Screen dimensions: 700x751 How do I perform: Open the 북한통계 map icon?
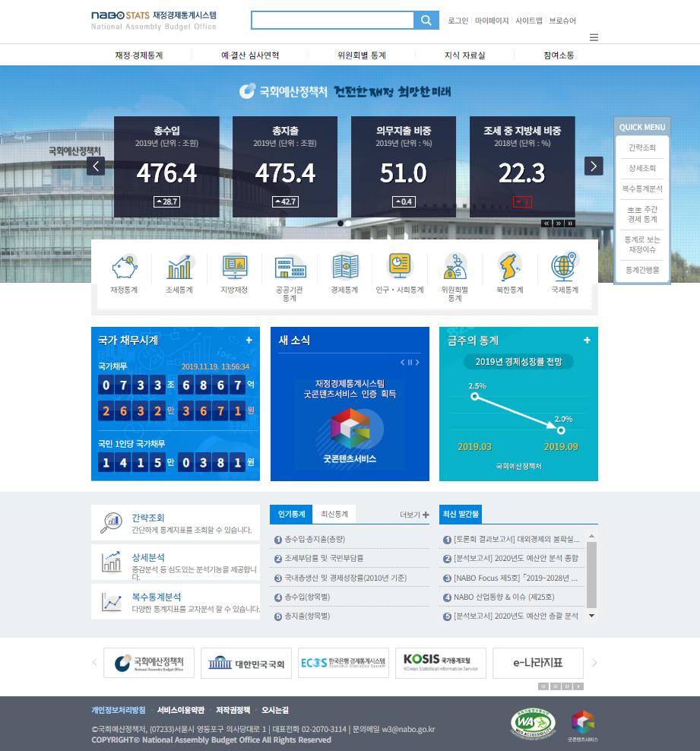[510, 268]
